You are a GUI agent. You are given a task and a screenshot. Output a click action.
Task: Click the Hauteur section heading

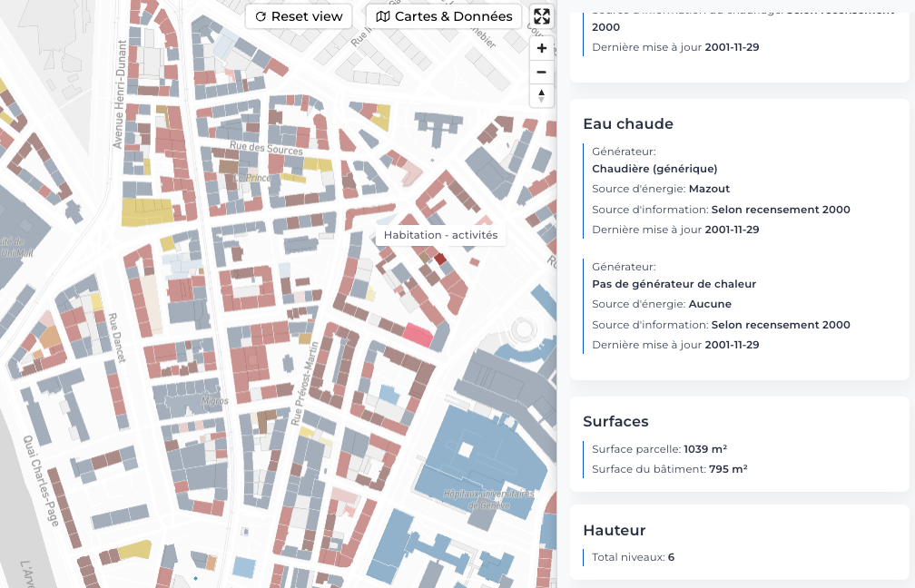tap(614, 530)
